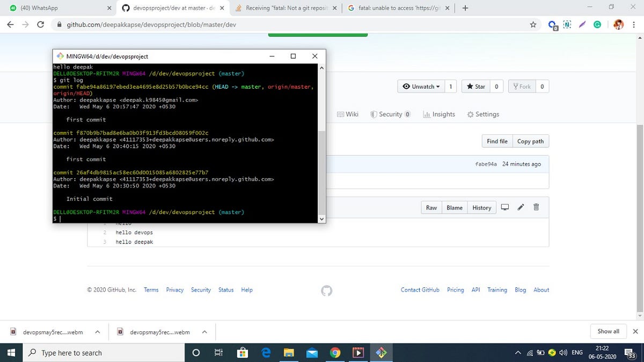This screenshot has width=644, height=362.
Task: Click the Security shield icon in repo navigation
Action: (374, 114)
